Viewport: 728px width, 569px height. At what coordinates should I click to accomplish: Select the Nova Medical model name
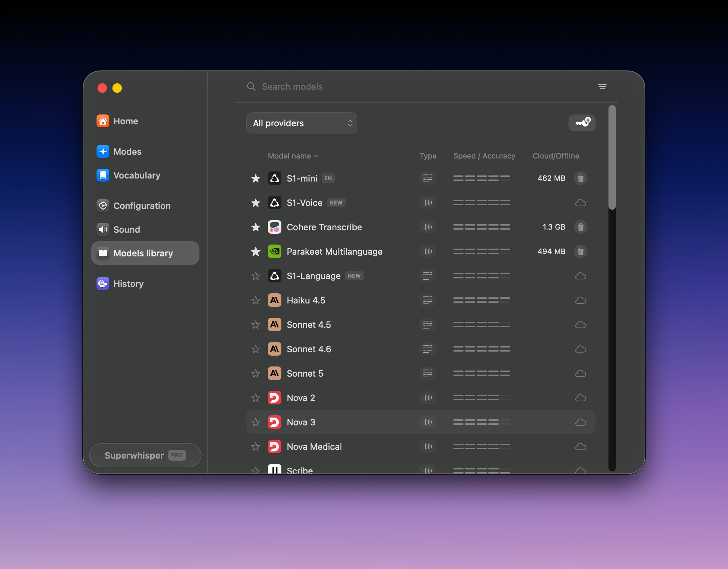point(314,446)
